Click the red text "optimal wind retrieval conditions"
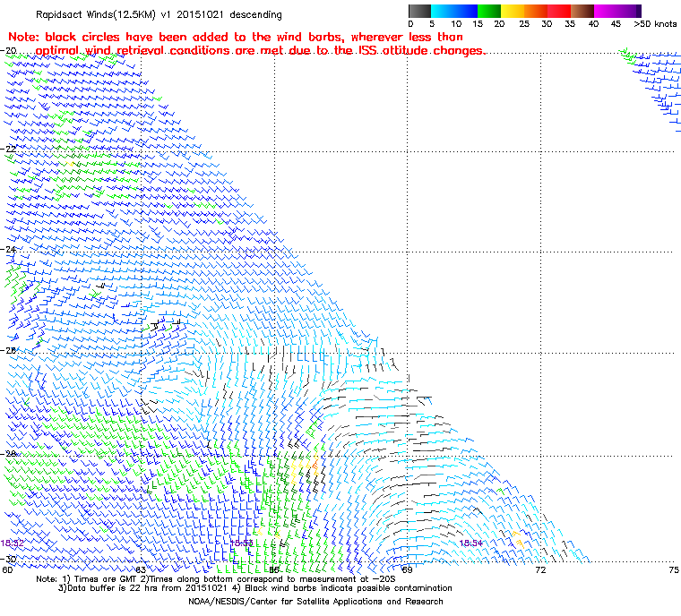Viewport: 681px width, 616px height. pyautogui.click(x=133, y=51)
